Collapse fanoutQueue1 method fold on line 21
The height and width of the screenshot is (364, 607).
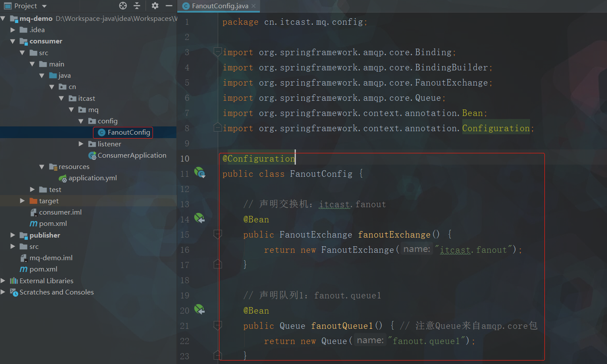[218, 326]
